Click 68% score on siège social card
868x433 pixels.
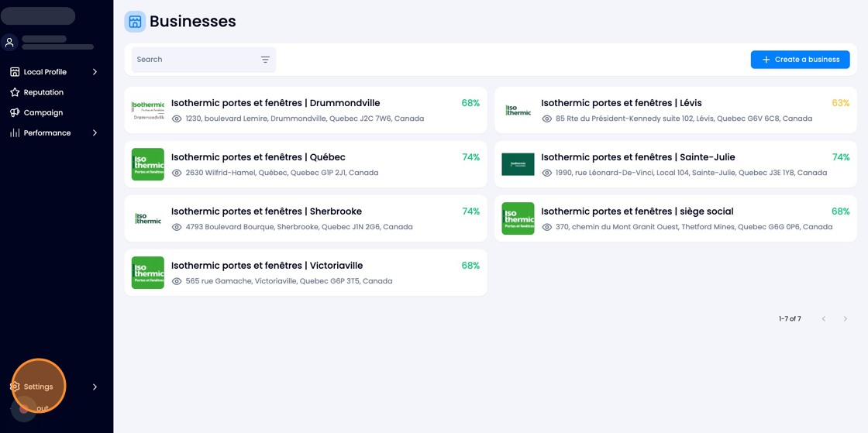(x=840, y=211)
